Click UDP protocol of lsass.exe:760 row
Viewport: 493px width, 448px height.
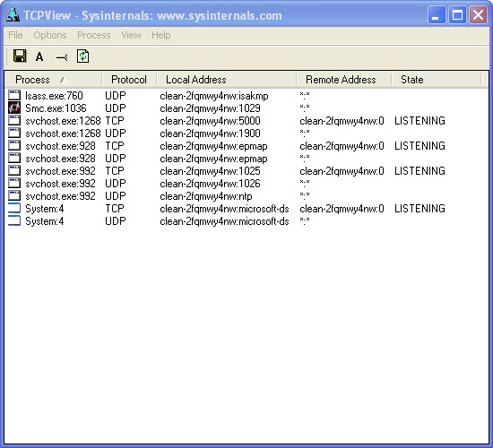(116, 96)
